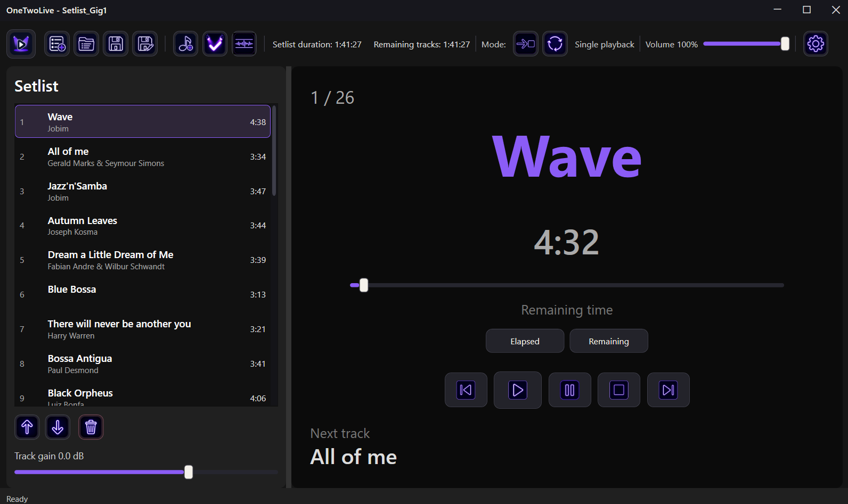Open a setlist from folder
The height and width of the screenshot is (504, 848).
pyautogui.click(x=86, y=44)
